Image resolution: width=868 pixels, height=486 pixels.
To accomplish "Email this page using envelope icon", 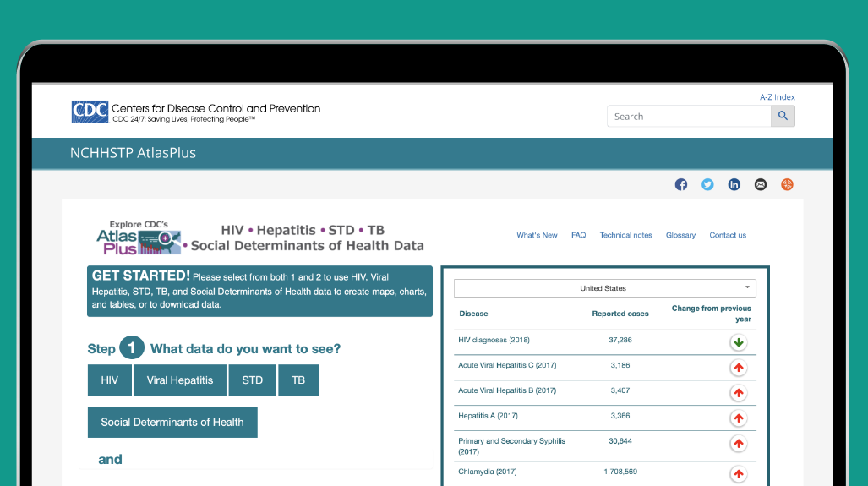I will (x=761, y=184).
